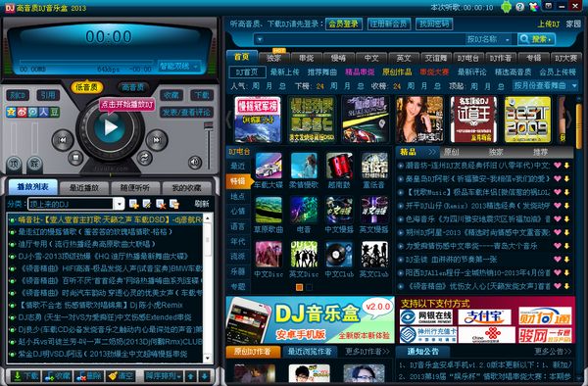This screenshot has height=386, width=588.
Task: Adjust the vertical volume slider
Action: [x=208, y=146]
